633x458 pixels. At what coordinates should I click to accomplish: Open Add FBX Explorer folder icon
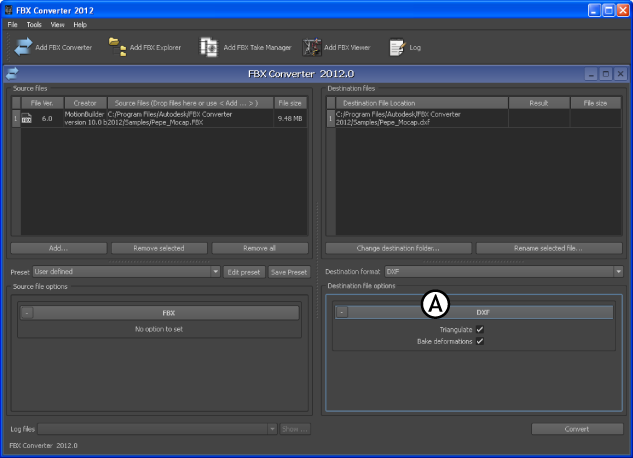(117, 47)
